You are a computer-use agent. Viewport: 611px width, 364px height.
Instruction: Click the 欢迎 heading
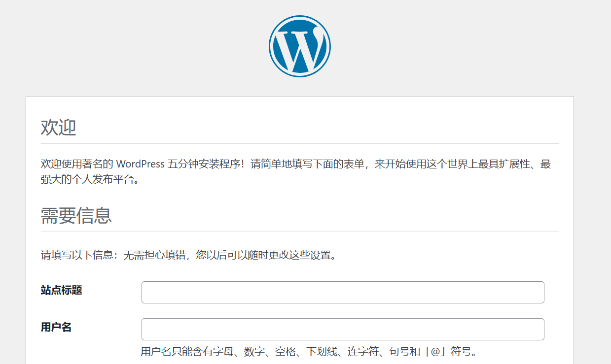coord(58,127)
